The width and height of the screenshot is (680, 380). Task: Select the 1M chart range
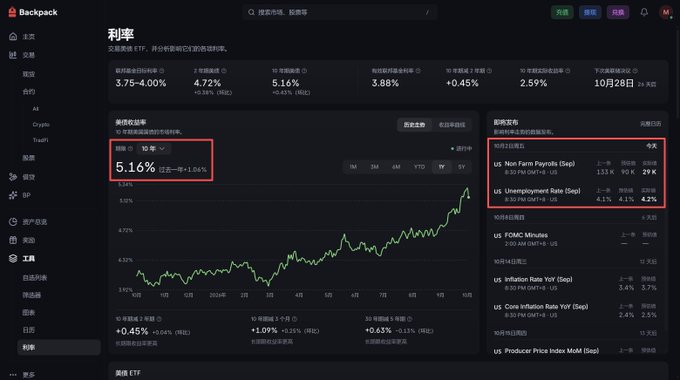coord(353,167)
